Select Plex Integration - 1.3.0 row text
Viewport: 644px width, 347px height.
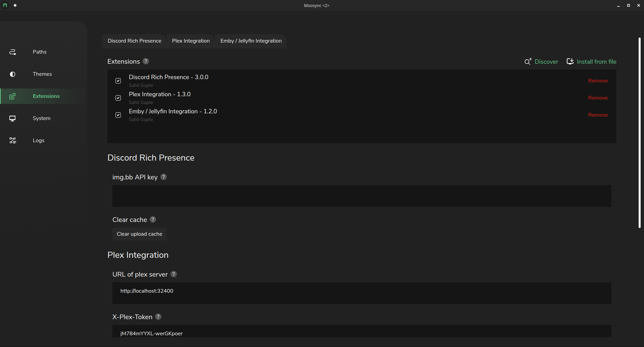coord(160,94)
